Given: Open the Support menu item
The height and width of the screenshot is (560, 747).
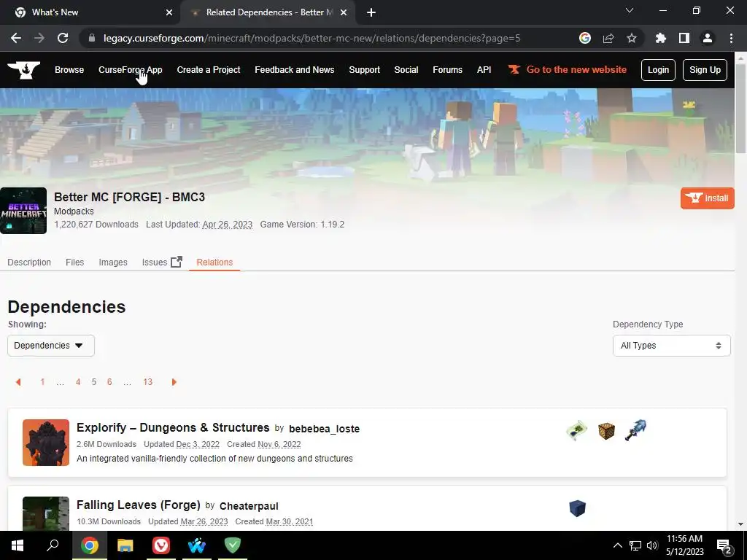Looking at the screenshot, I should pyautogui.click(x=365, y=70).
